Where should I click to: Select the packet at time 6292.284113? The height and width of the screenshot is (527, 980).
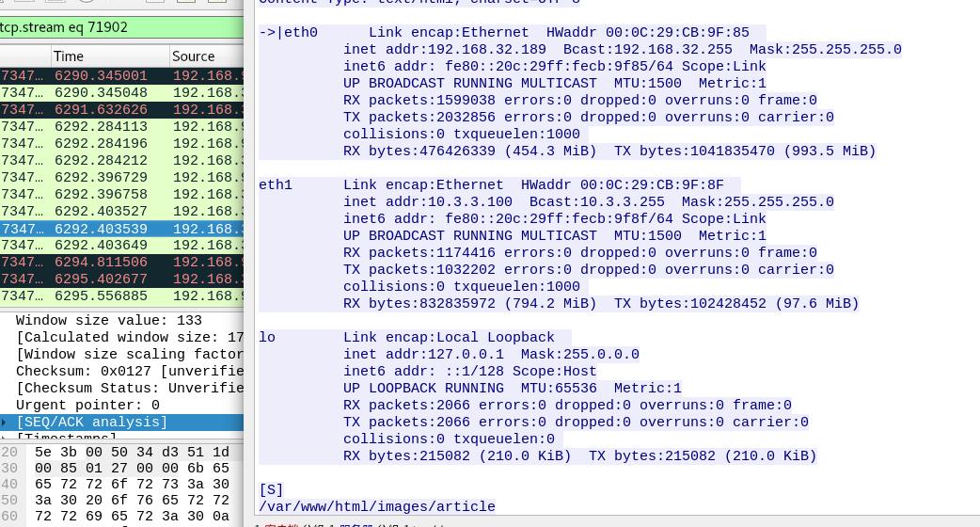point(101,127)
